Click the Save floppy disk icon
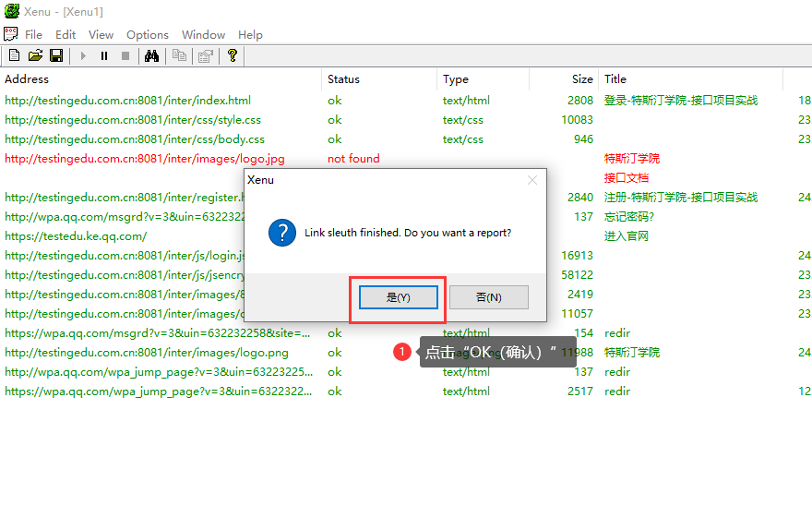Screen dimensions: 812x506 (x=56, y=55)
